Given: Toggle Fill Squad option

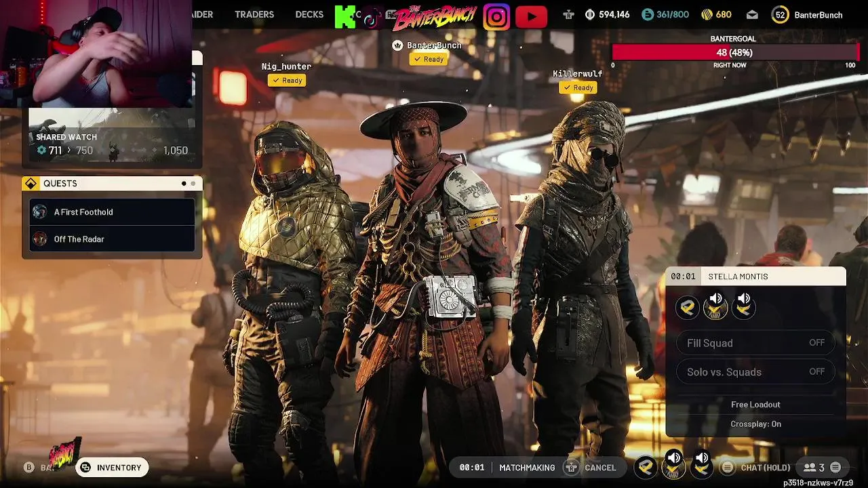Looking at the screenshot, I should [755, 343].
